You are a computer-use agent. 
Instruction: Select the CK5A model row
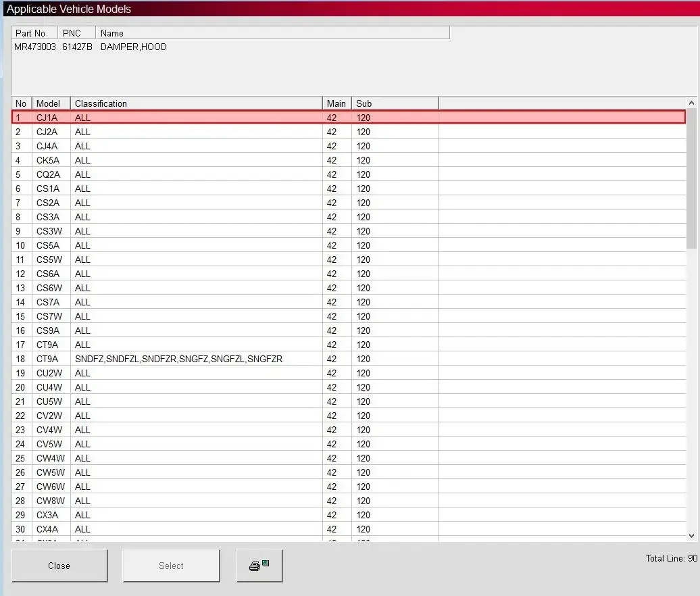click(x=348, y=160)
